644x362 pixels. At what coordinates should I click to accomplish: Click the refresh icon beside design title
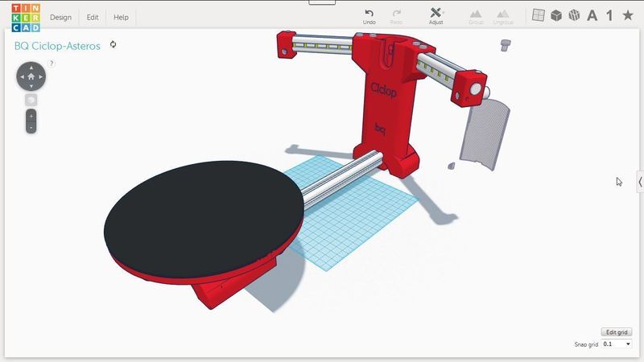point(113,44)
